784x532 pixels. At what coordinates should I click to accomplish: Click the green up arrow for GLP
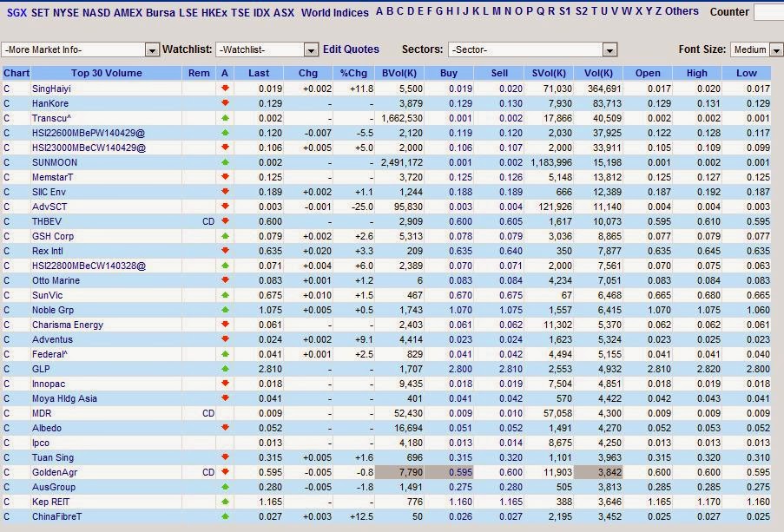point(225,369)
